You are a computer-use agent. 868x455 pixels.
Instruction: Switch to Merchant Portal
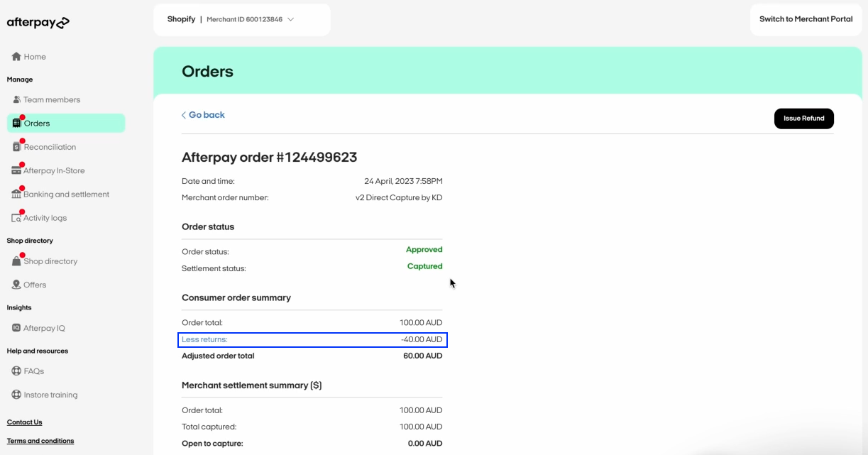click(806, 19)
